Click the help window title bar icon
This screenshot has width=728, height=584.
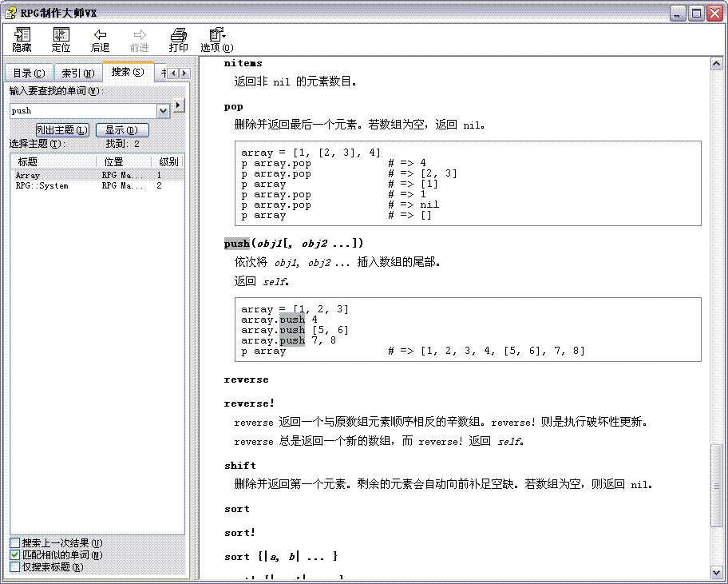(10, 13)
